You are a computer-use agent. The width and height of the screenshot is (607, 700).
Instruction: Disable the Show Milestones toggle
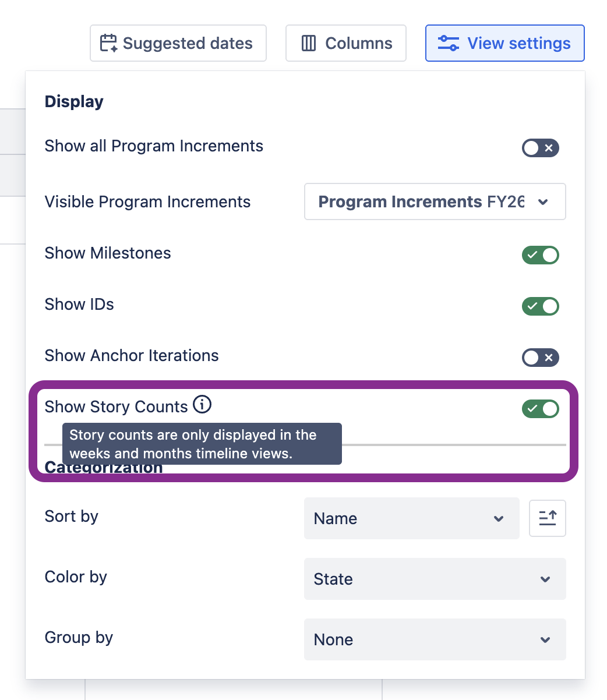click(x=540, y=255)
